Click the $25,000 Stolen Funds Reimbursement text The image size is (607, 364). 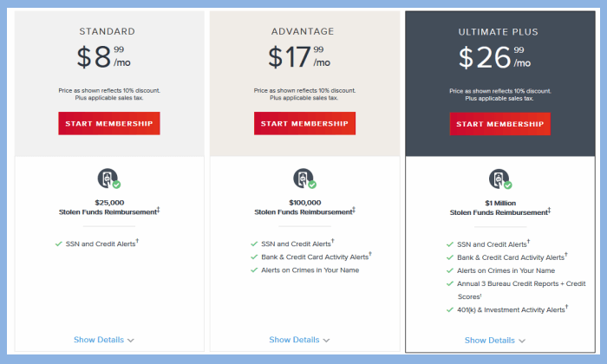(x=109, y=207)
